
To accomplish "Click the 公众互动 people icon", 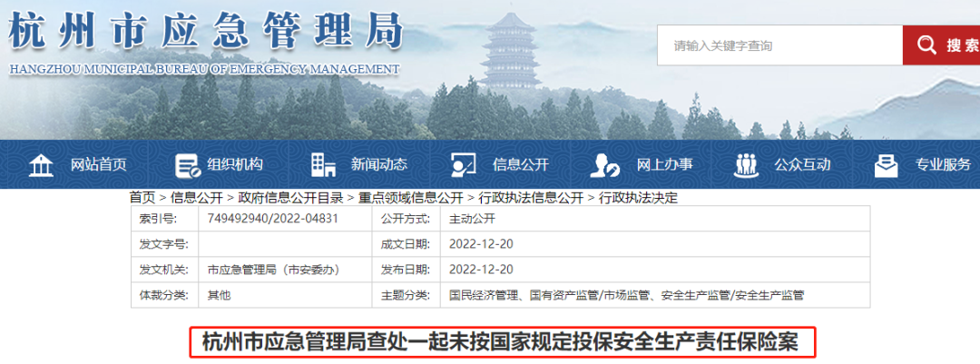I will [x=745, y=165].
